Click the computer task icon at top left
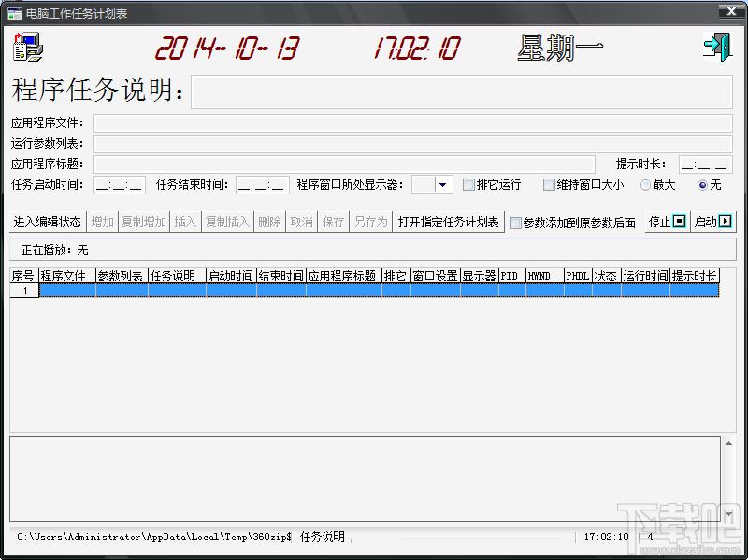Screen dimensions: 748x560 pyautogui.click(x=28, y=47)
